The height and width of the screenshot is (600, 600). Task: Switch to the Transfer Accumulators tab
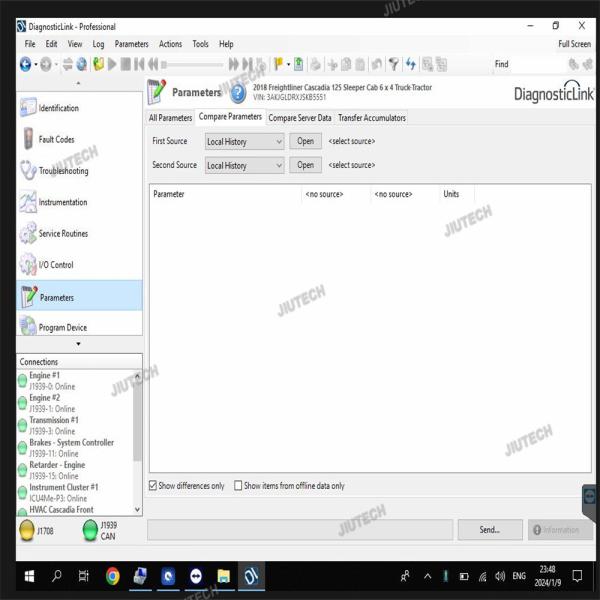point(372,118)
